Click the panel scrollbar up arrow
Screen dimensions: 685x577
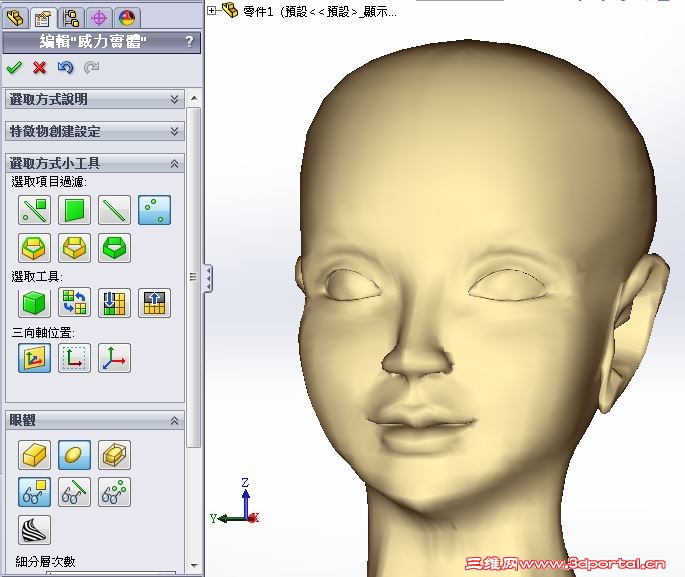coord(194,99)
